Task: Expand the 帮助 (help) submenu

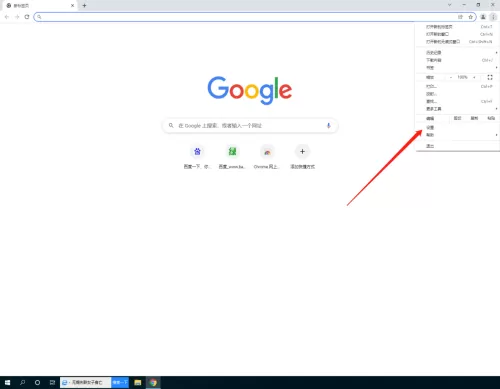Action: pyautogui.click(x=458, y=135)
